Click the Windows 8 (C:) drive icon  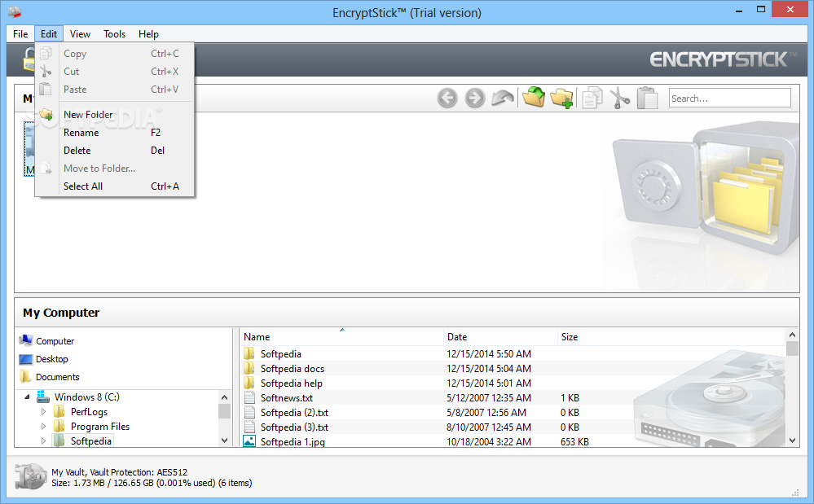point(43,397)
